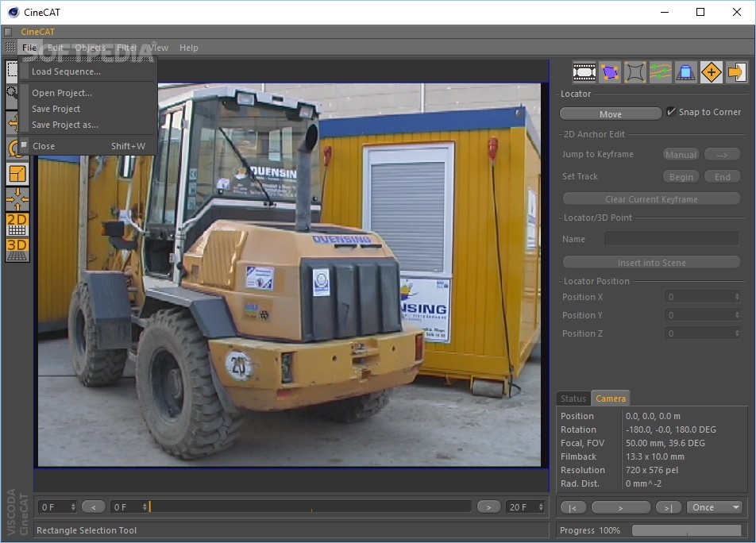The width and height of the screenshot is (756, 543).
Task: Activate the orange move arrows tool
Action: coord(12,124)
